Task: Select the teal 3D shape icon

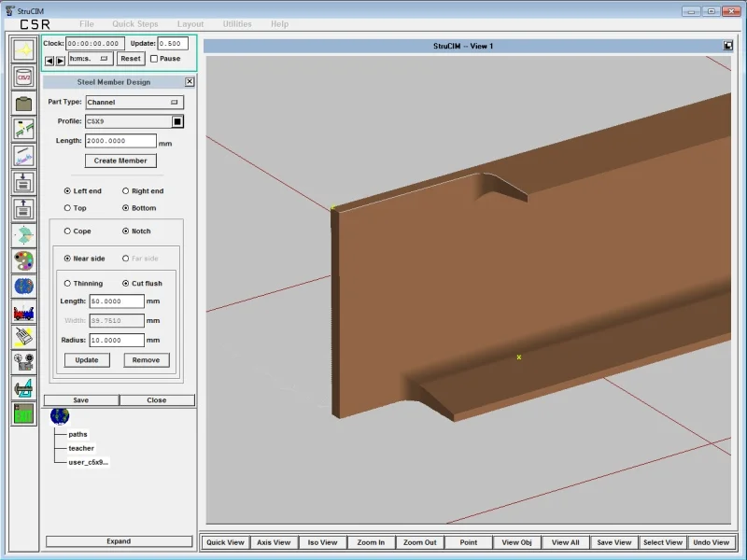Action: pos(23,235)
